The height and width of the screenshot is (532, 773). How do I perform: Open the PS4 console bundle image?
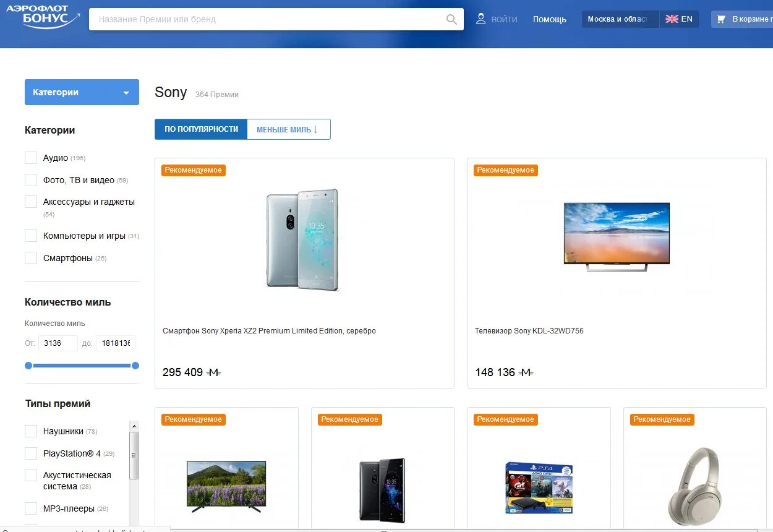point(539,488)
